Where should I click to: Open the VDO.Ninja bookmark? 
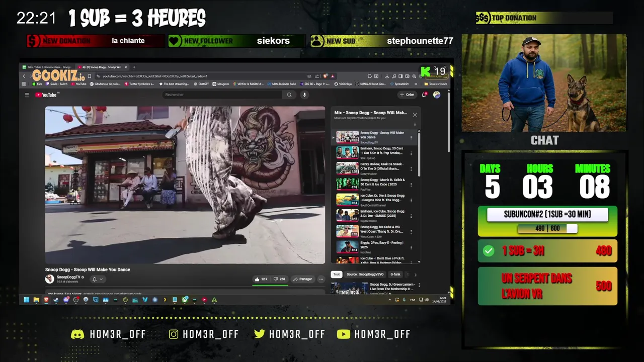tap(343, 84)
